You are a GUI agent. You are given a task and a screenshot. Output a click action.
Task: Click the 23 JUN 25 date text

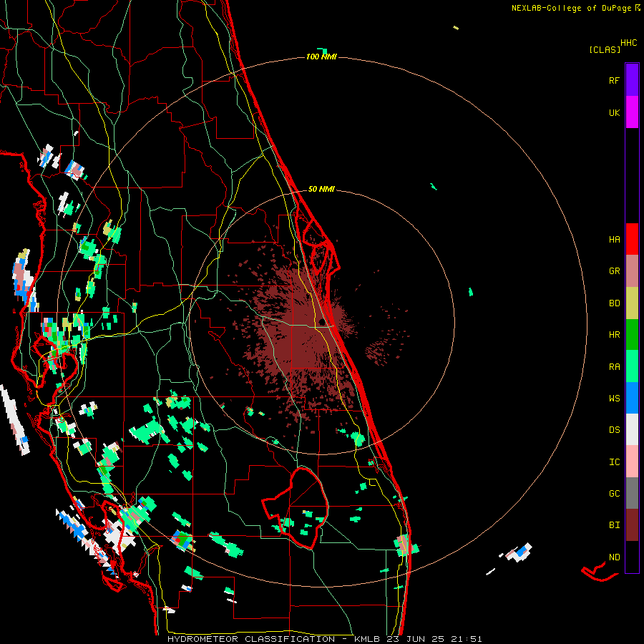pyautogui.click(x=416, y=639)
